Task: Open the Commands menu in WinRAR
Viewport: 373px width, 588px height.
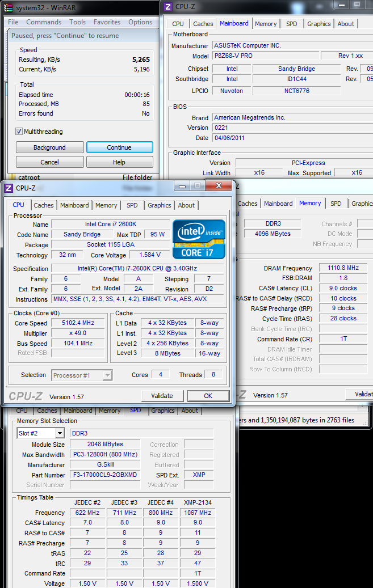Action: tap(44, 22)
